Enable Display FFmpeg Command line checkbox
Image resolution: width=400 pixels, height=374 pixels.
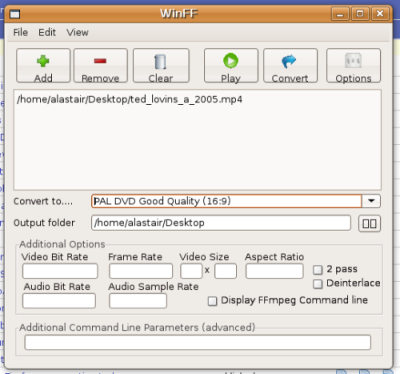click(212, 301)
